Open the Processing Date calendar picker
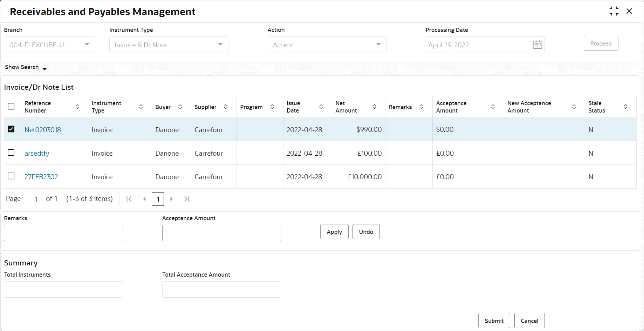The width and height of the screenshot is (644, 331). pyautogui.click(x=537, y=45)
